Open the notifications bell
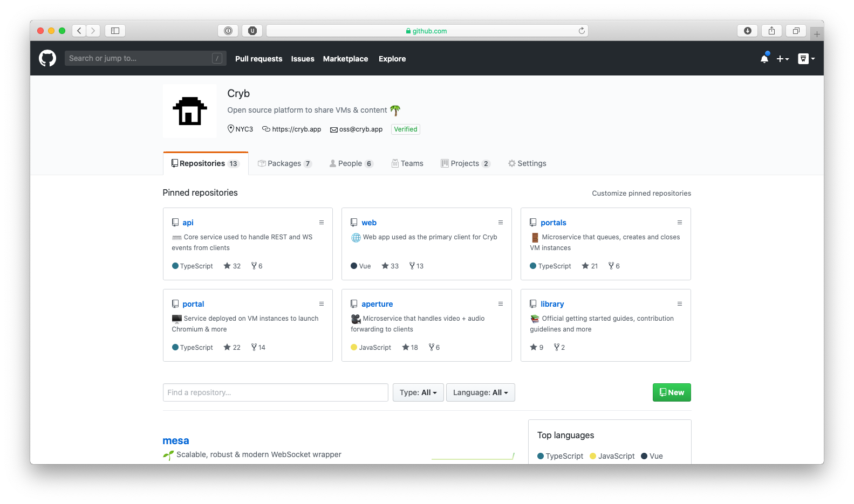 (764, 59)
